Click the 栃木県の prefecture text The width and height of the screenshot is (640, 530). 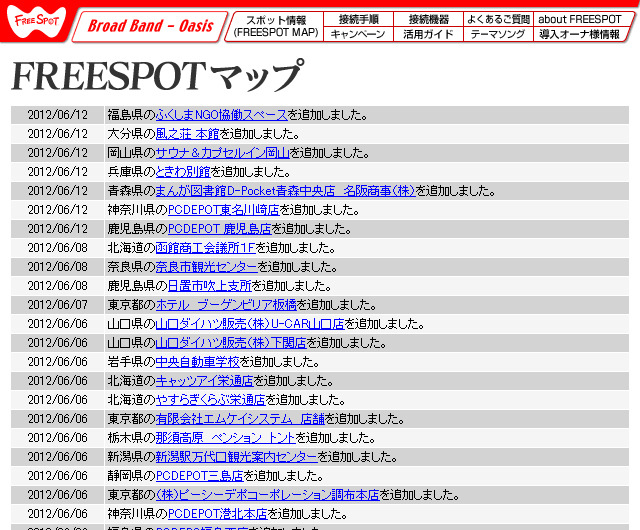point(131,437)
